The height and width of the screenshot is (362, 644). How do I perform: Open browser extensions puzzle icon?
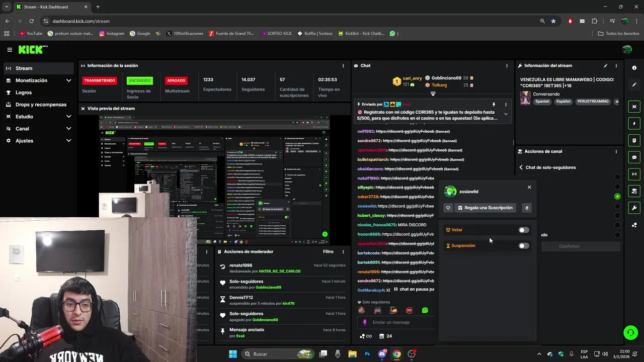click(594, 21)
